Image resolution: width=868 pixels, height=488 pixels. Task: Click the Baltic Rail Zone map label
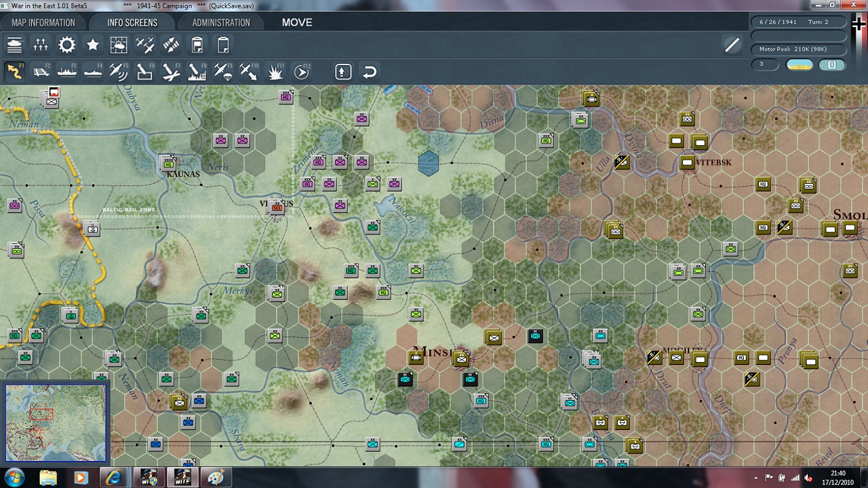pyautogui.click(x=128, y=210)
